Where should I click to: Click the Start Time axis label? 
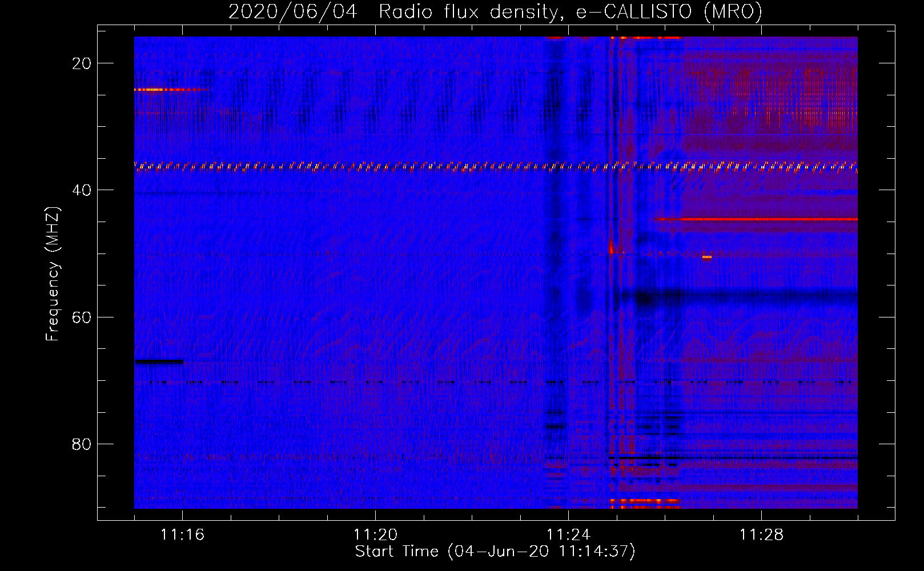pos(495,551)
